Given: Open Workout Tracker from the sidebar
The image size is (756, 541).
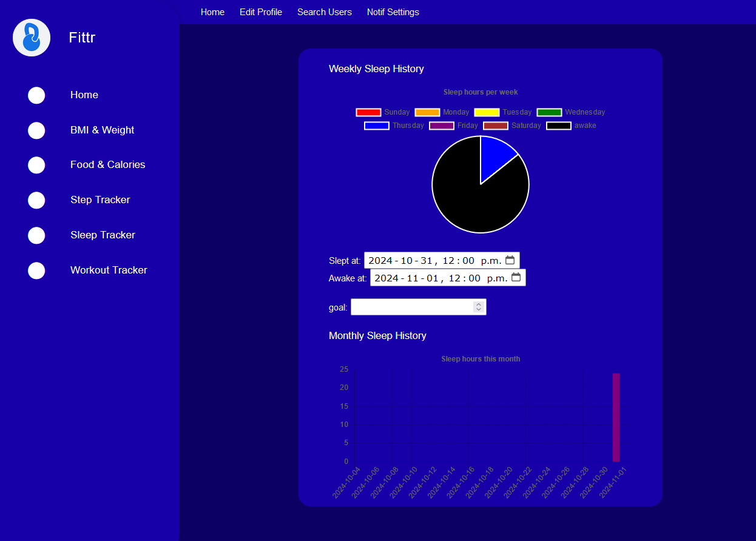Looking at the screenshot, I should click(109, 270).
